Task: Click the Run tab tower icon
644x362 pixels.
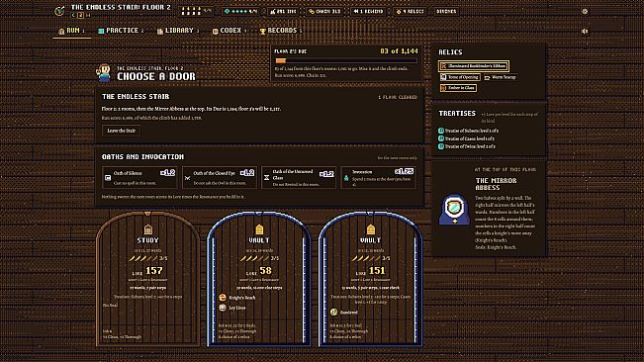Action: click(x=61, y=32)
